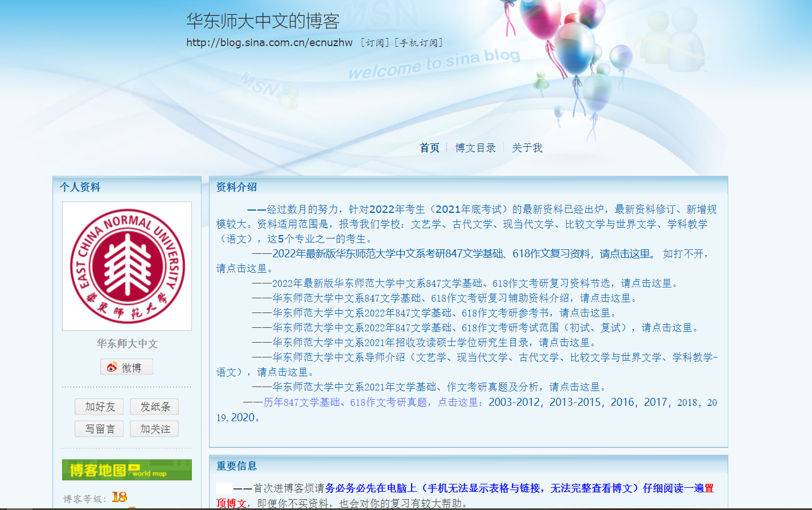This screenshot has width=812, height=510.
Task: Open the 2016 past exam link
Action: coord(623,402)
